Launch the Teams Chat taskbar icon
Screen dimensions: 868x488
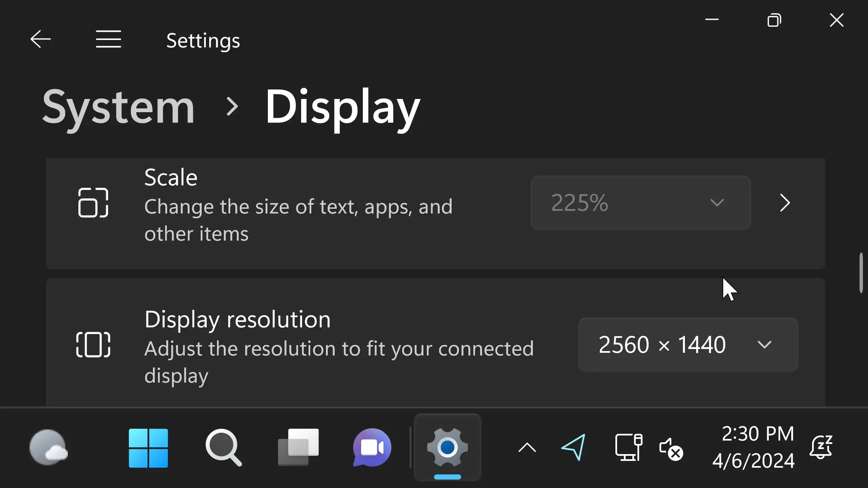372,448
